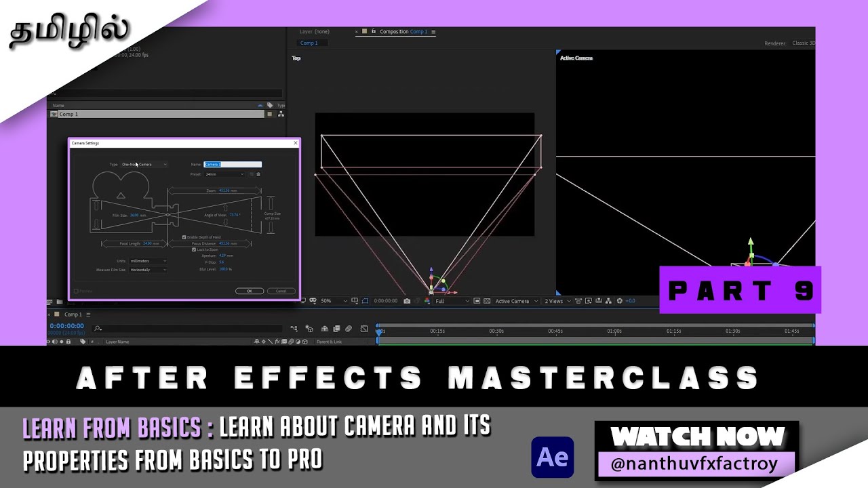Image resolution: width=868 pixels, height=488 pixels.
Task: Toggle the viewer lock icon
Action: (x=374, y=31)
